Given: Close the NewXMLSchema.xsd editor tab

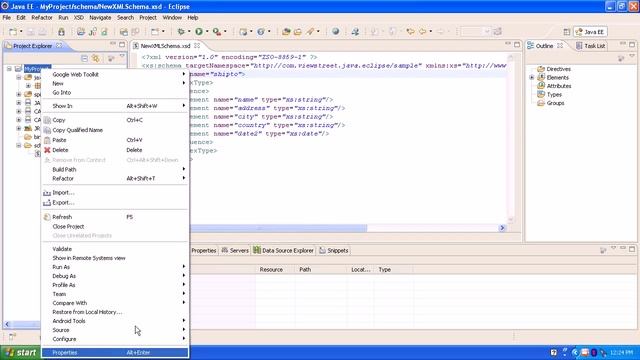Looking at the screenshot, I should [197, 46].
